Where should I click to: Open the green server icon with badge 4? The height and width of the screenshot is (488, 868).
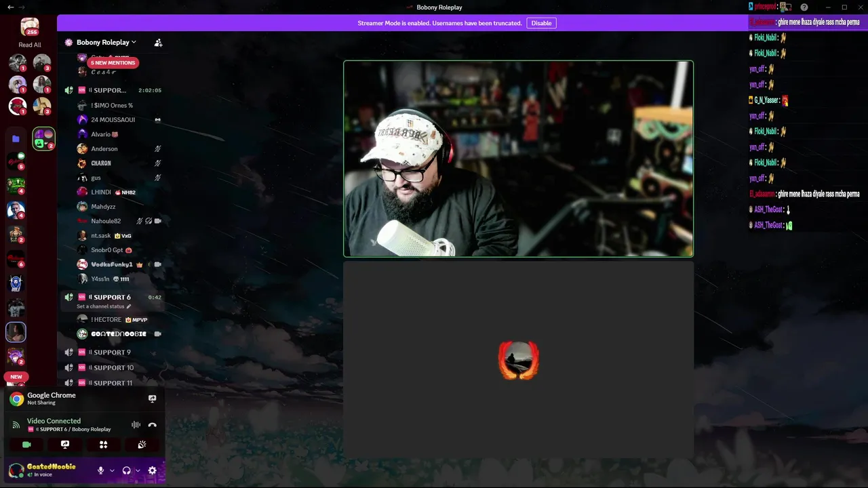click(16, 186)
